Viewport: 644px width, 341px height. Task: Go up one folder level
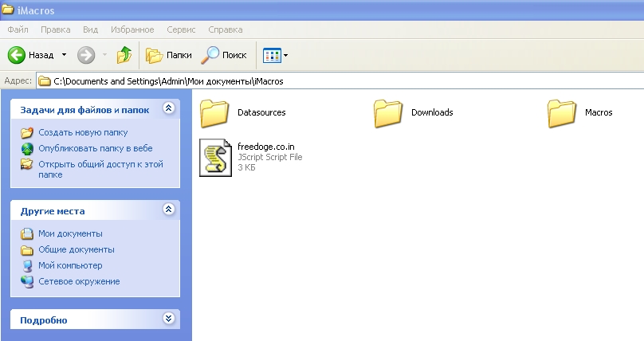point(124,55)
